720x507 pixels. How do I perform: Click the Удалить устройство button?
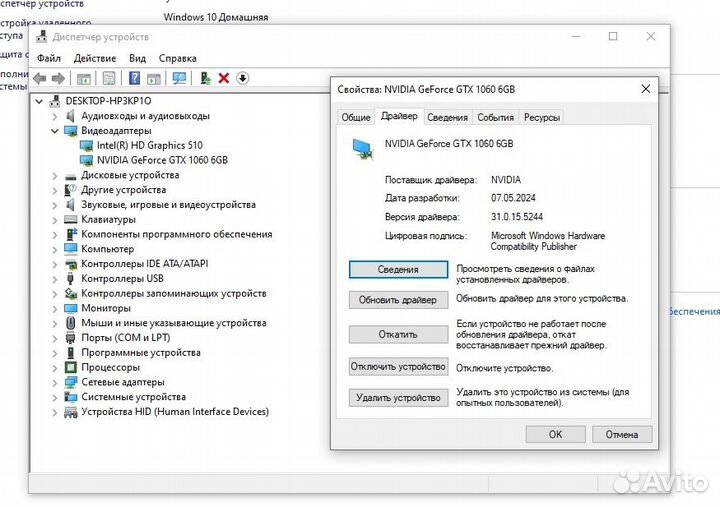pos(398,398)
